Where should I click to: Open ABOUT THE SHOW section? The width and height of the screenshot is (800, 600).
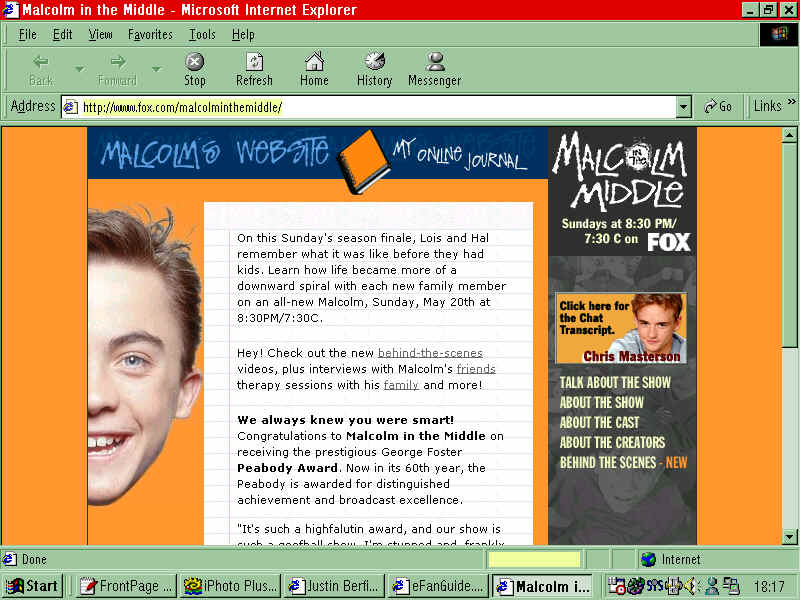pos(602,403)
